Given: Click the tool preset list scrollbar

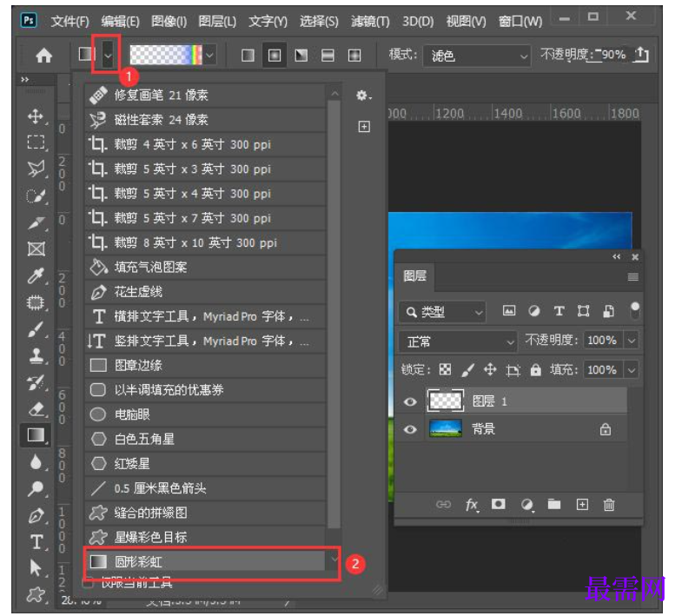Looking at the screenshot, I should pos(334,314).
